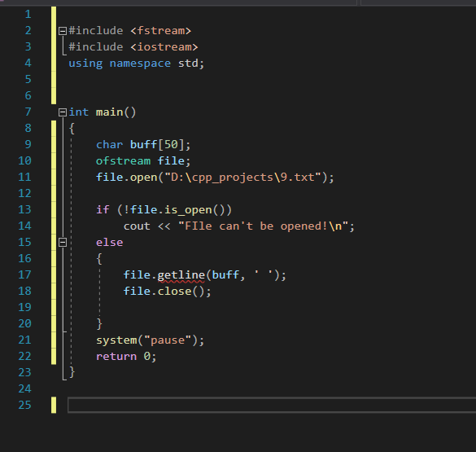Collapse the main() function fold box
Image resolution: width=476 pixels, height=452 pixels.
click(63, 112)
